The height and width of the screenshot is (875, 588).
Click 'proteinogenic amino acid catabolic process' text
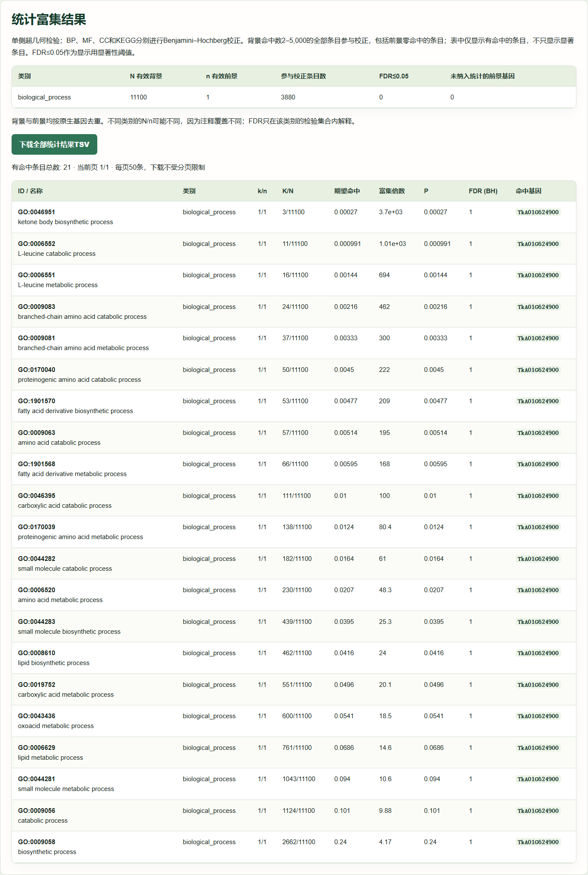point(79,380)
